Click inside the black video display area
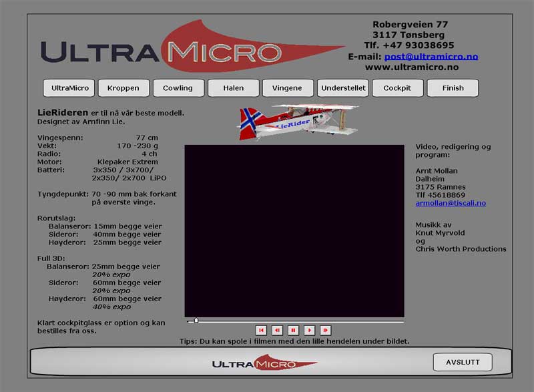The image size is (534, 392). (294, 230)
